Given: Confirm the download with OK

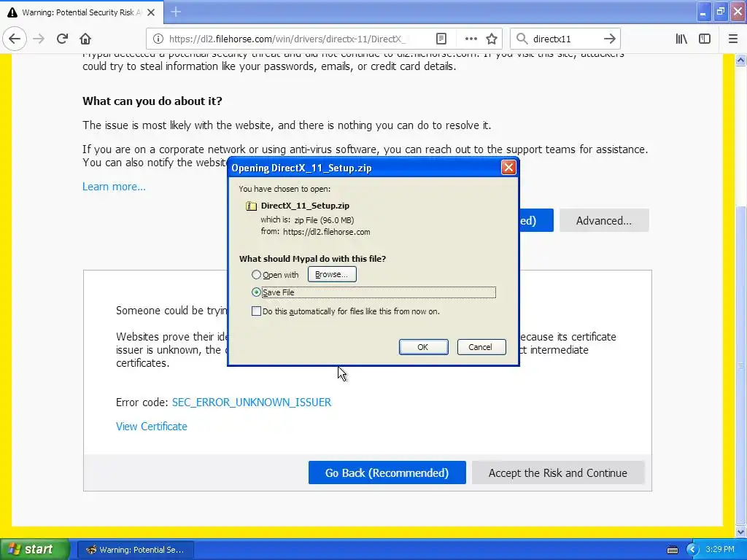Looking at the screenshot, I should pyautogui.click(x=423, y=347).
